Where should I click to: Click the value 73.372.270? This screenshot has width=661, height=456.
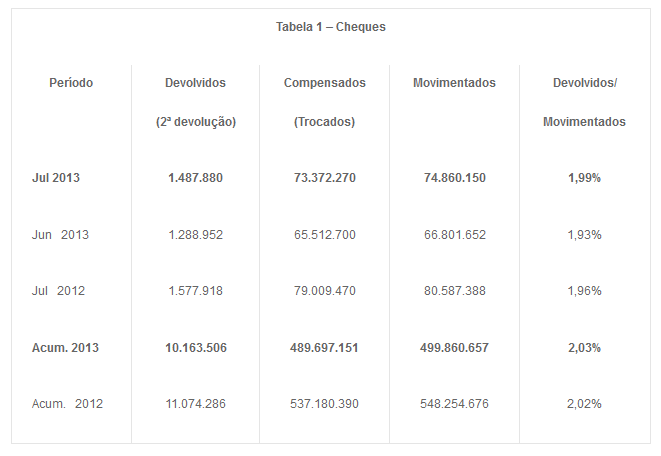click(325, 178)
